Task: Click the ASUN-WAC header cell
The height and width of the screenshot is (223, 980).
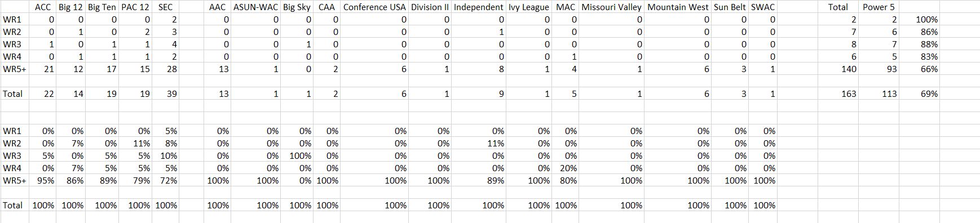Action: [x=255, y=7]
